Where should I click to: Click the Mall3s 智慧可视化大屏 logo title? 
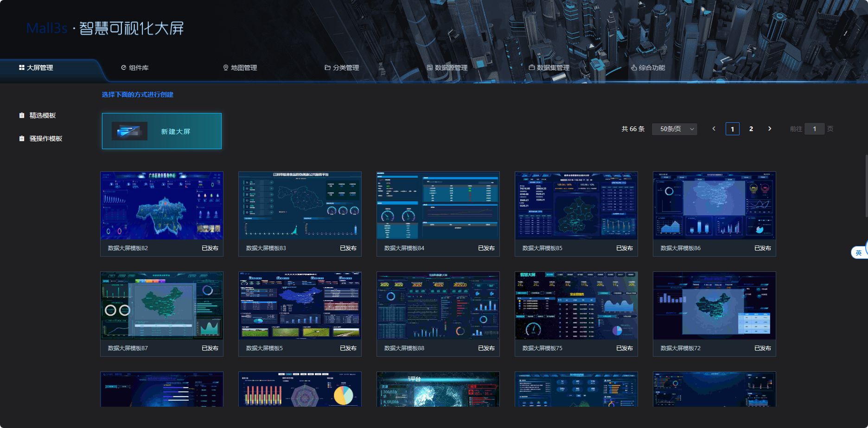(105, 28)
